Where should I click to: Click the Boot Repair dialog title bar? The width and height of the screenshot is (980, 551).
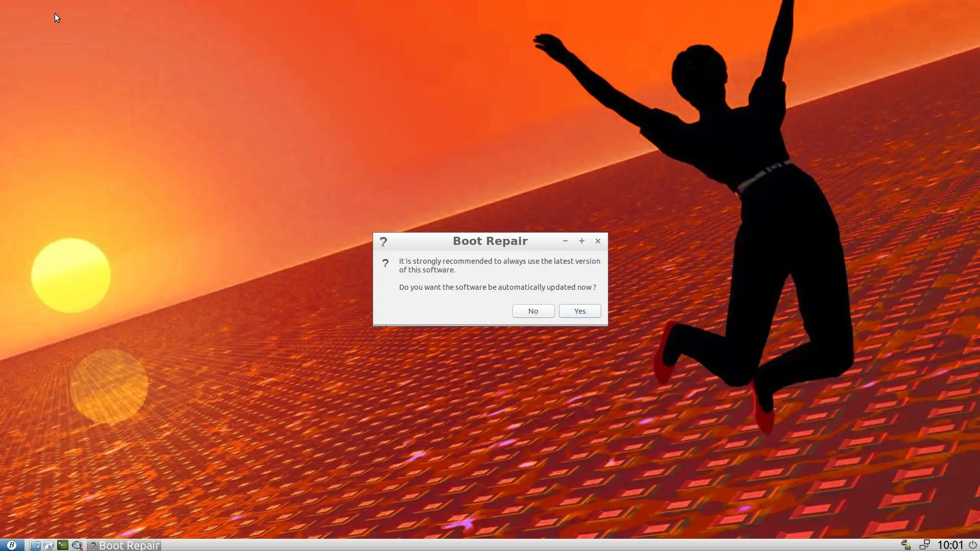click(489, 241)
